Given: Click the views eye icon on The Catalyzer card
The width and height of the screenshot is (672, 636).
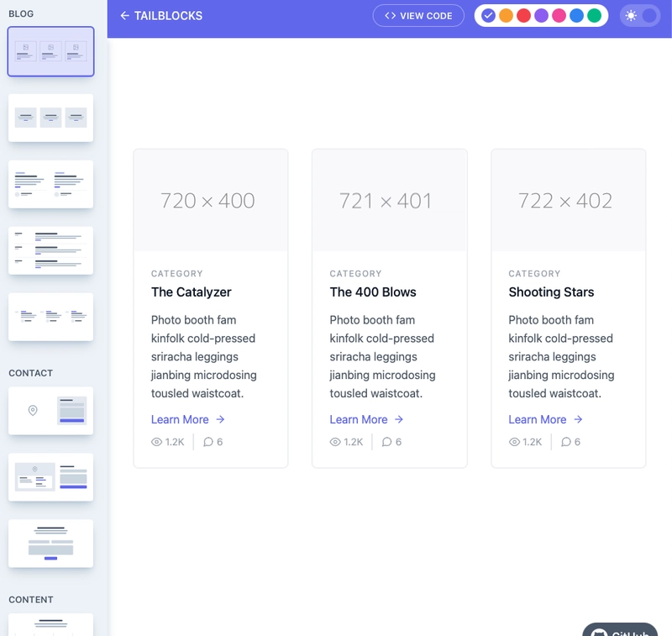Looking at the screenshot, I should point(156,442).
